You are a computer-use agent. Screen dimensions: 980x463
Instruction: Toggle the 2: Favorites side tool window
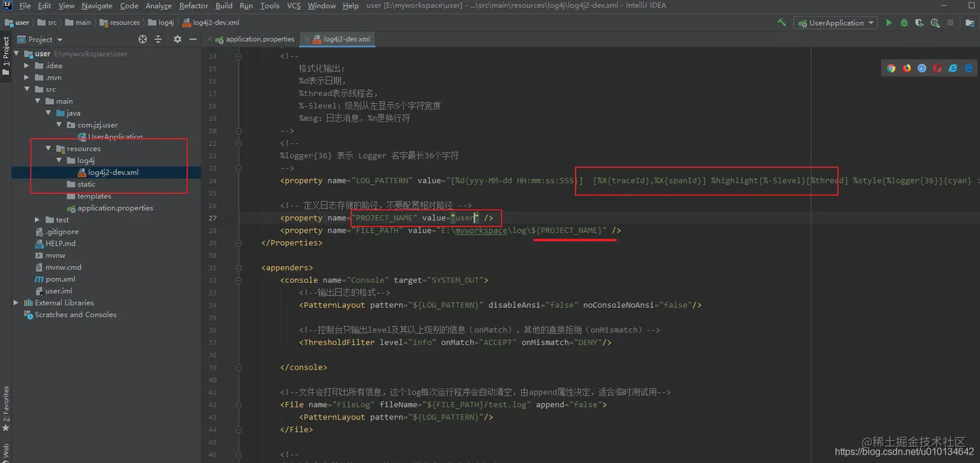[6, 410]
